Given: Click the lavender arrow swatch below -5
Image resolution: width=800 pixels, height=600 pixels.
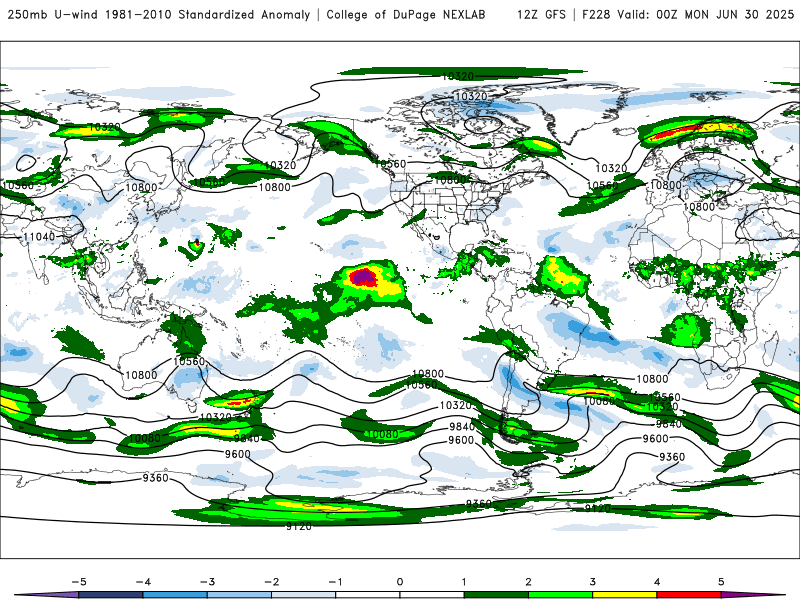Looking at the screenshot, I should pos(48,595).
